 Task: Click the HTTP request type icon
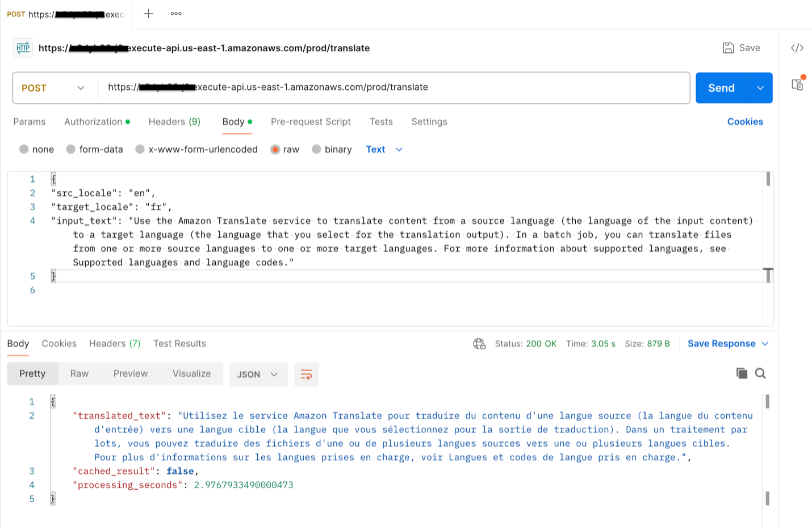point(23,48)
